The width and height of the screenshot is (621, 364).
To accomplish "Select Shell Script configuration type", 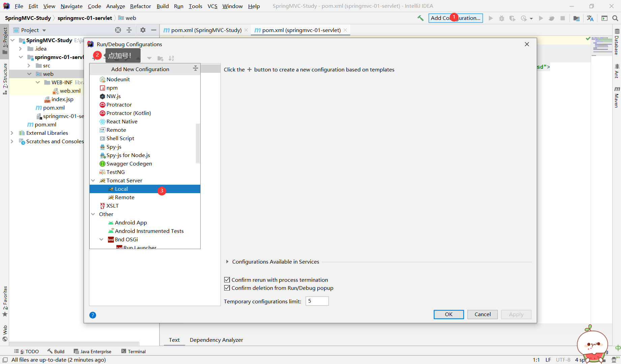I will (145, 138).
